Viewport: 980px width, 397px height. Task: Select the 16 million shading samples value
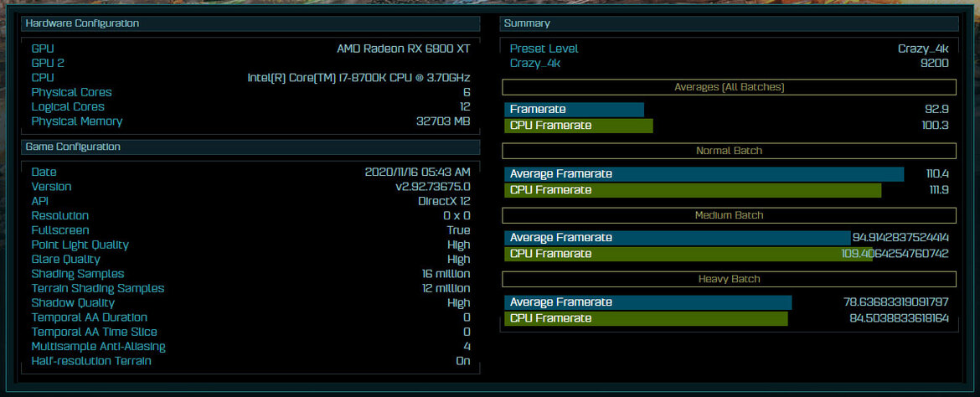(x=446, y=274)
